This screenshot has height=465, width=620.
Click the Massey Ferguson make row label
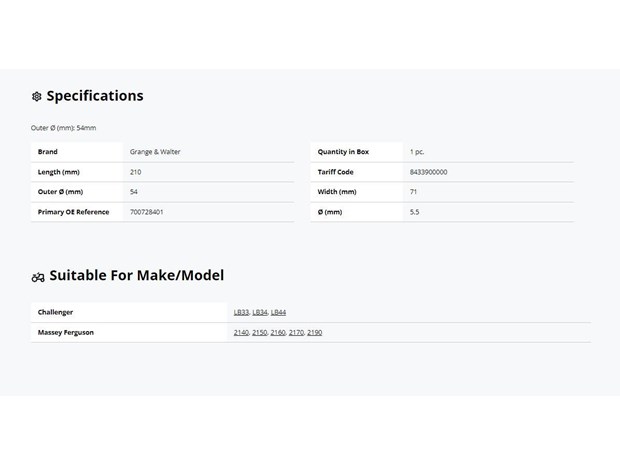[x=66, y=333]
